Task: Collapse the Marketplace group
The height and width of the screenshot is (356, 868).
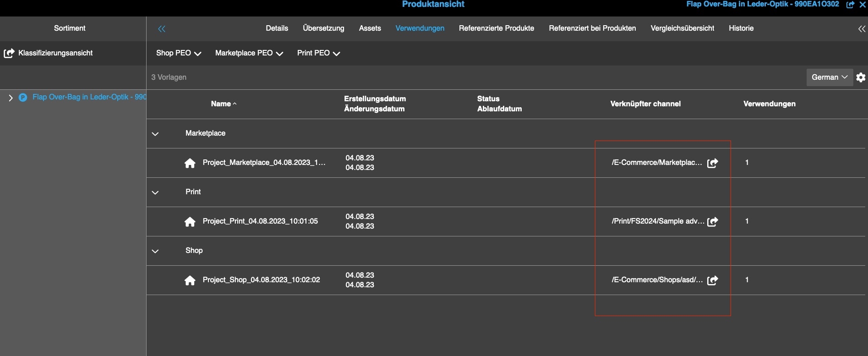Action: [155, 134]
